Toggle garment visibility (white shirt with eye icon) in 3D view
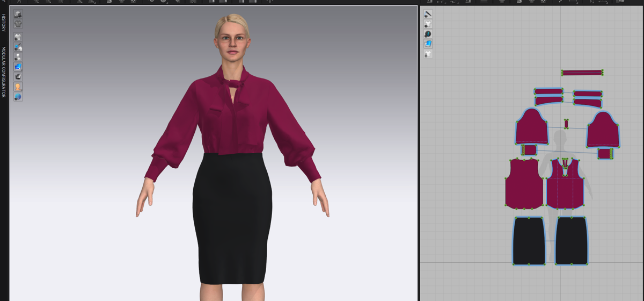Screen dimensions: 644x301 pyautogui.click(x=18, y=37)
